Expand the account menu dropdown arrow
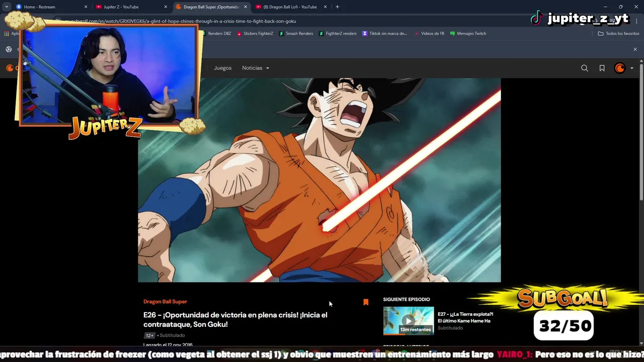644x362 pixels. tap(632, 68)
